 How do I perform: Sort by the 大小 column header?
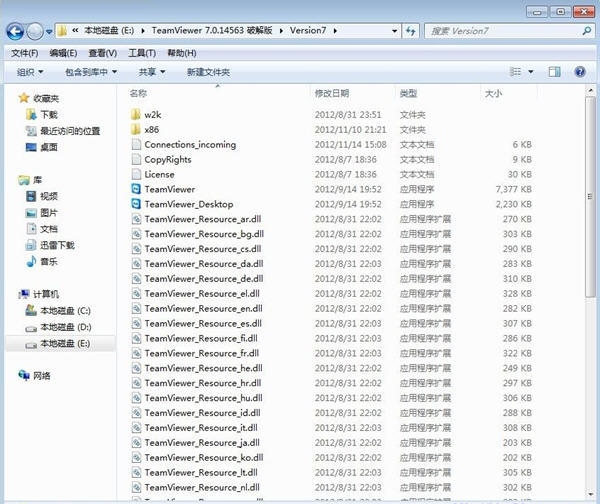[x=493, y=93]
